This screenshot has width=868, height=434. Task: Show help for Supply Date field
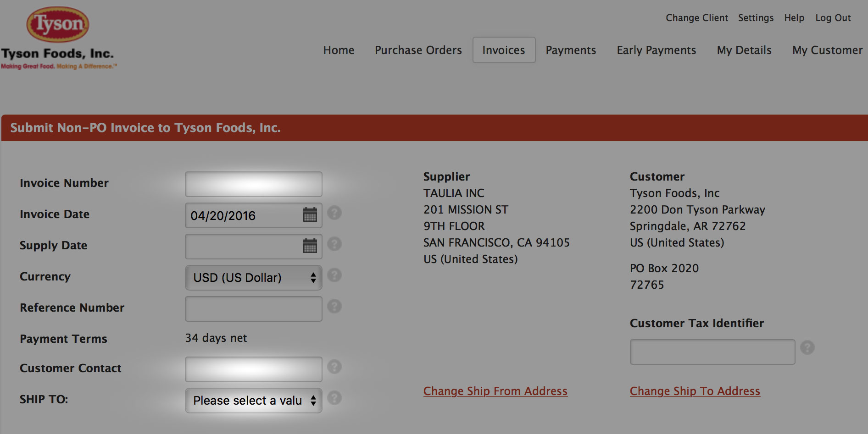pos(334,244)
